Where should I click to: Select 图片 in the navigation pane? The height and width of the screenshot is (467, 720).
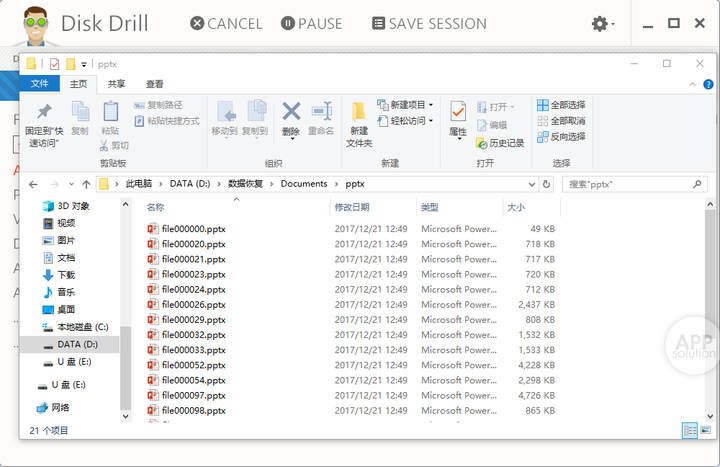(59, 241)
